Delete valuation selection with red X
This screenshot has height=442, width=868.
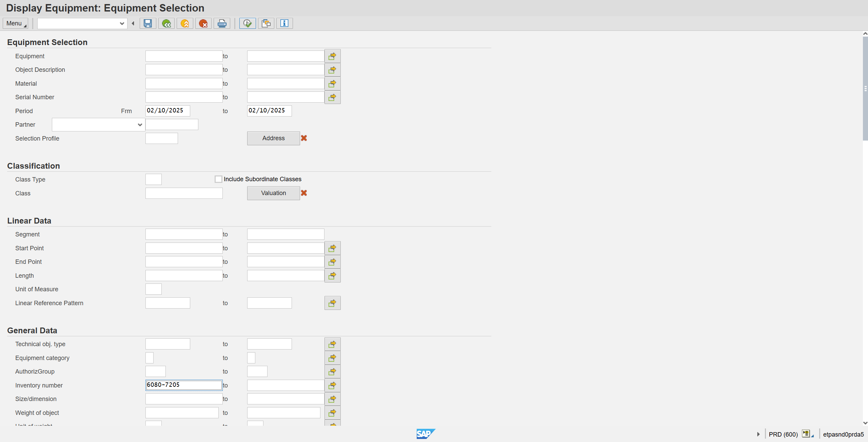tap(304, 193)
